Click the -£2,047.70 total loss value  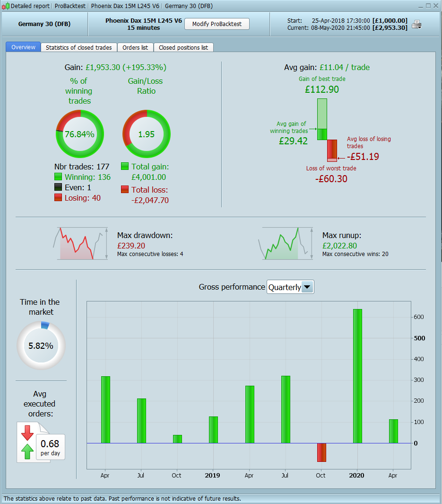coord(150,200)
